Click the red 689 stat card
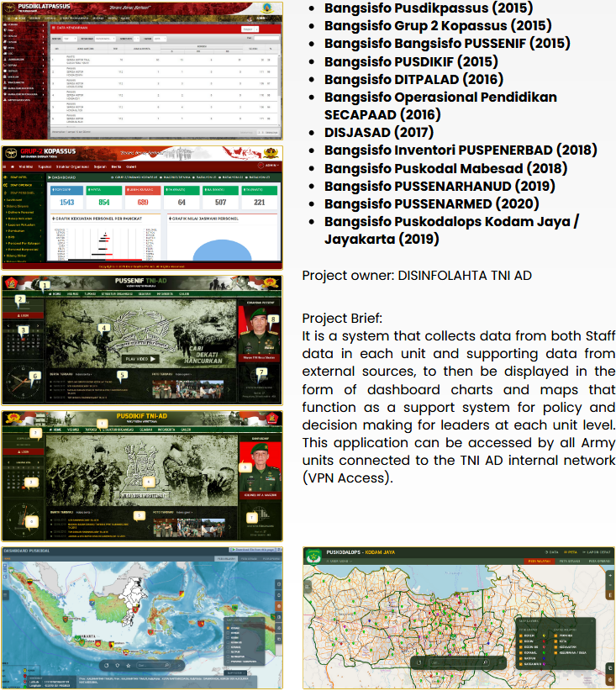This screenshot has width=616, height=691. [143, 198]
